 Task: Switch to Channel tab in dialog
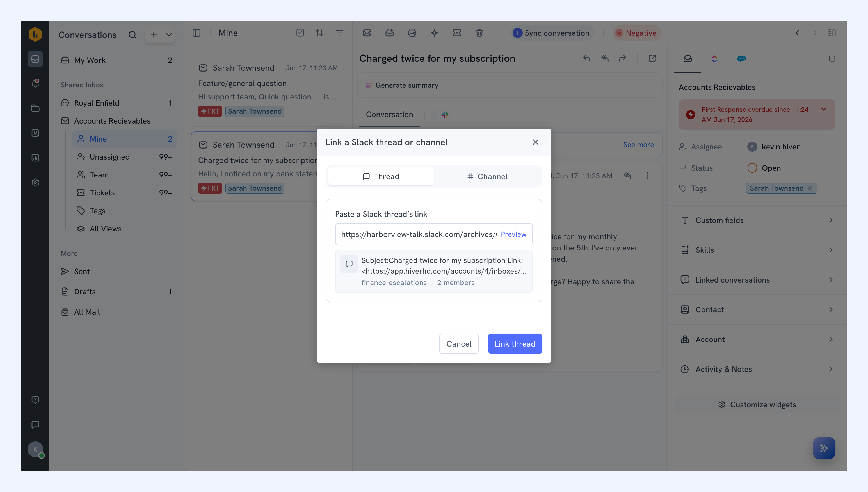[x=487, y=176]
